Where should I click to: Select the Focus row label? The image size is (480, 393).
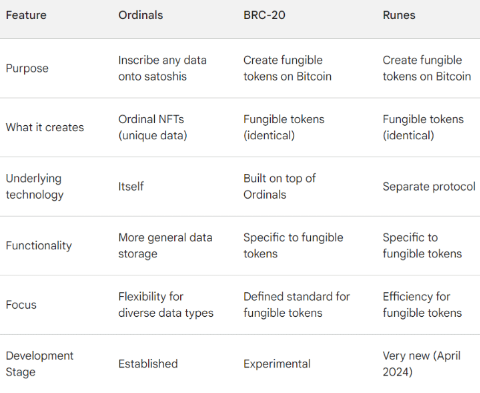(21, 305)
